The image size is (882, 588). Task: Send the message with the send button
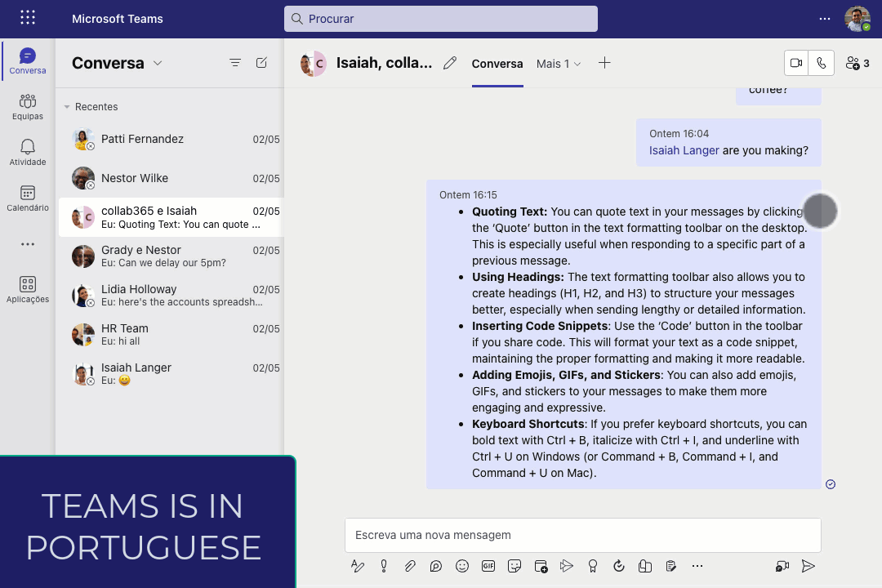(808, 565)
